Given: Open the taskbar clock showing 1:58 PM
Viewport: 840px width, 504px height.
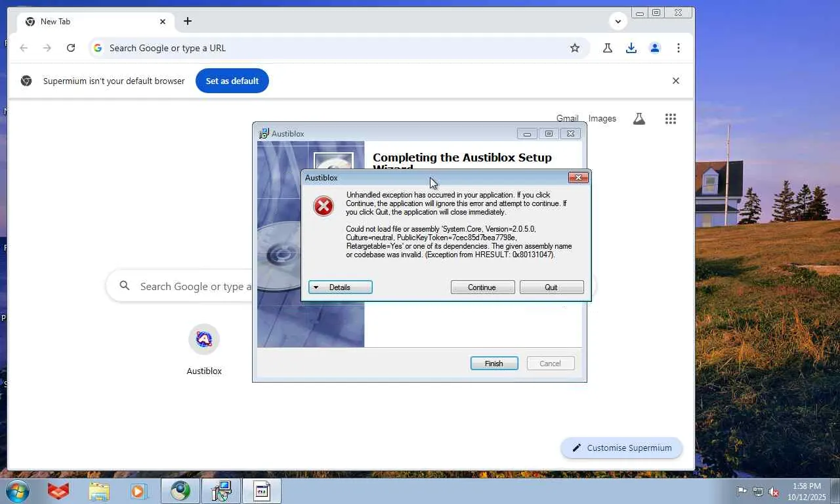Looking at the screenshot, I should pyautogui.click(x=807, y=492).
